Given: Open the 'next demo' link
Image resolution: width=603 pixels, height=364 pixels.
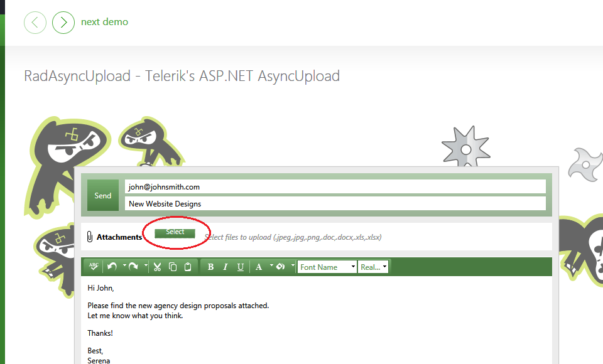Looking at the screenshot, I should 105,22.
